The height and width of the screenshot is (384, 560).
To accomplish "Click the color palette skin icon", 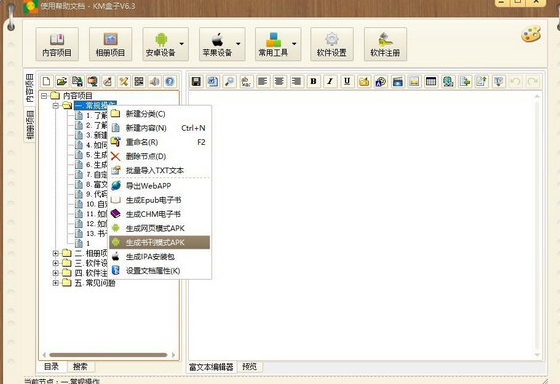I will (x=531, y=35).
